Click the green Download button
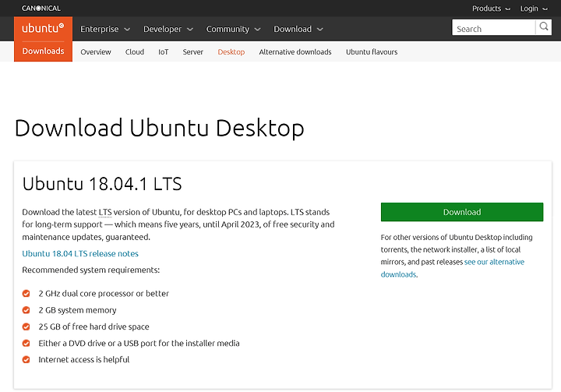 point(462,212)
